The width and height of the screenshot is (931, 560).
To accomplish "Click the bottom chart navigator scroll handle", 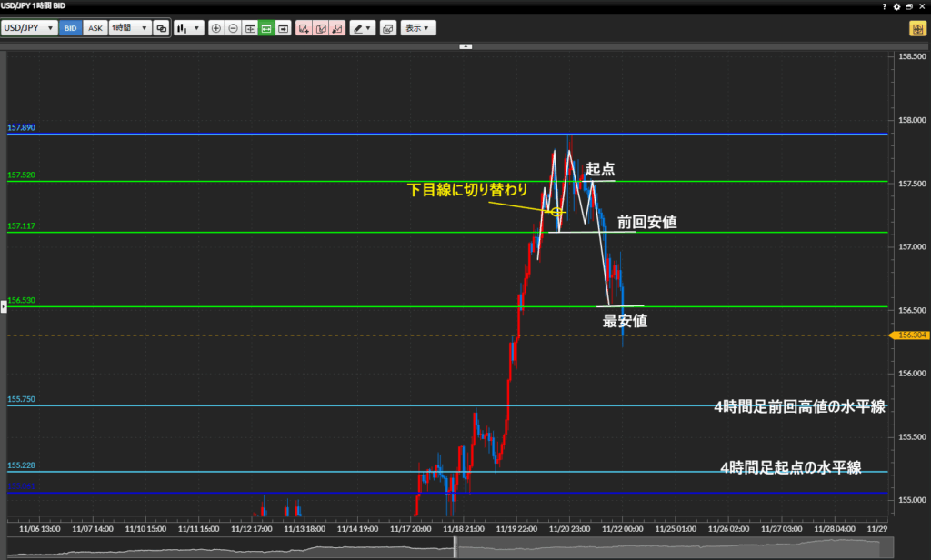I will tap(456, 547).
